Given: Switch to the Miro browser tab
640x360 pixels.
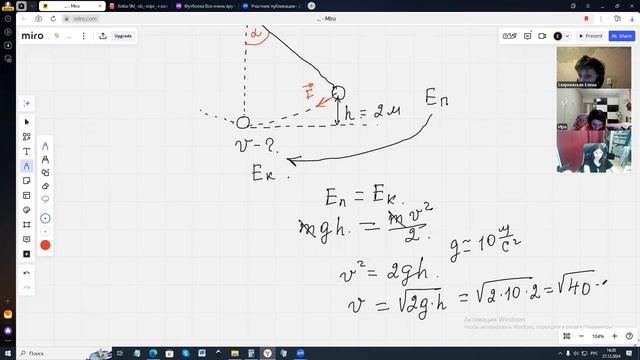Looking at the screenshot, I should click(72, 6).
